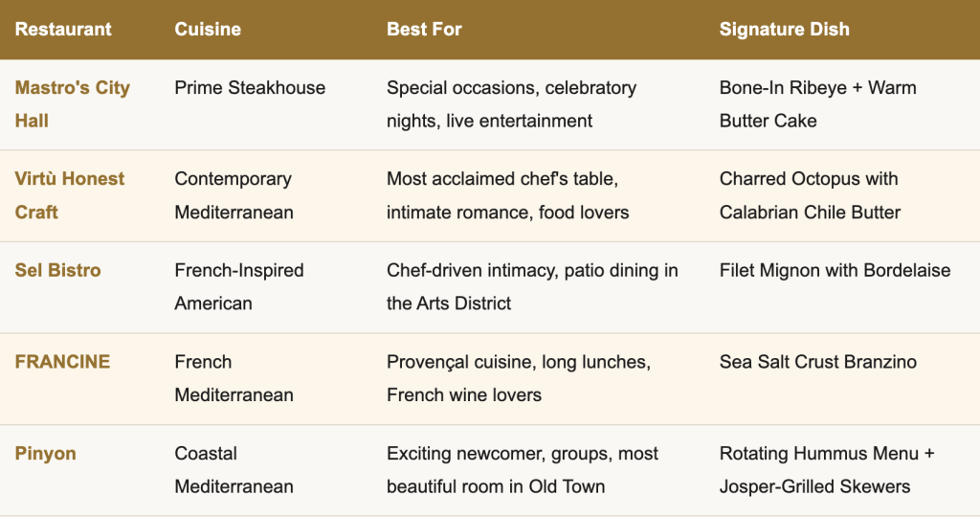Click the Coastal Mediterranean cuisine cell
Screen dimensions: 980x517
[234, 469]
